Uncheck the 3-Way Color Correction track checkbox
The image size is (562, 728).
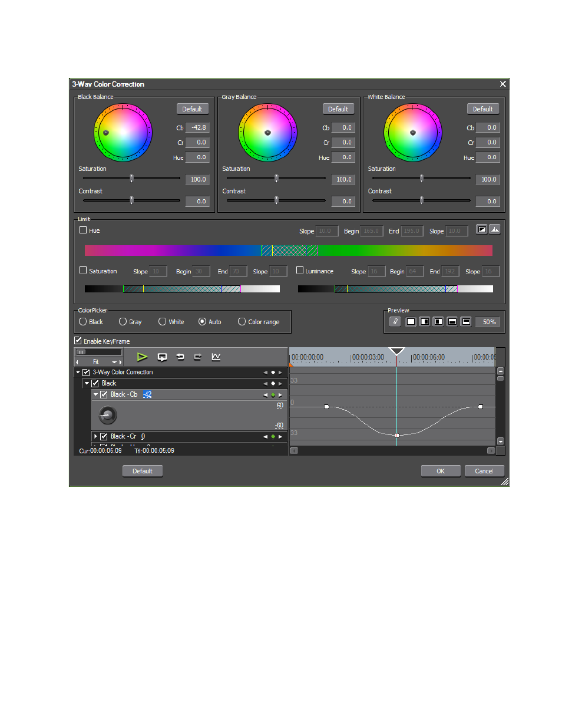(x=86, y=373)
